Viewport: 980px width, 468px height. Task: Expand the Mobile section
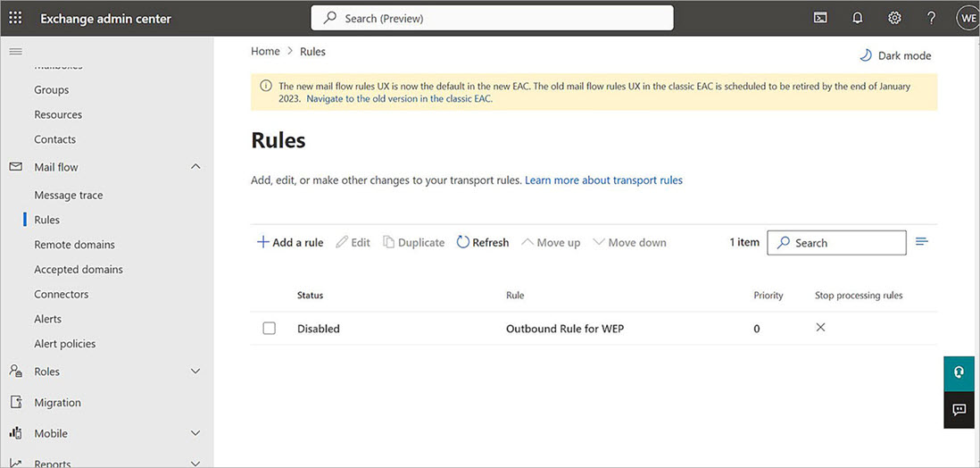195,433
